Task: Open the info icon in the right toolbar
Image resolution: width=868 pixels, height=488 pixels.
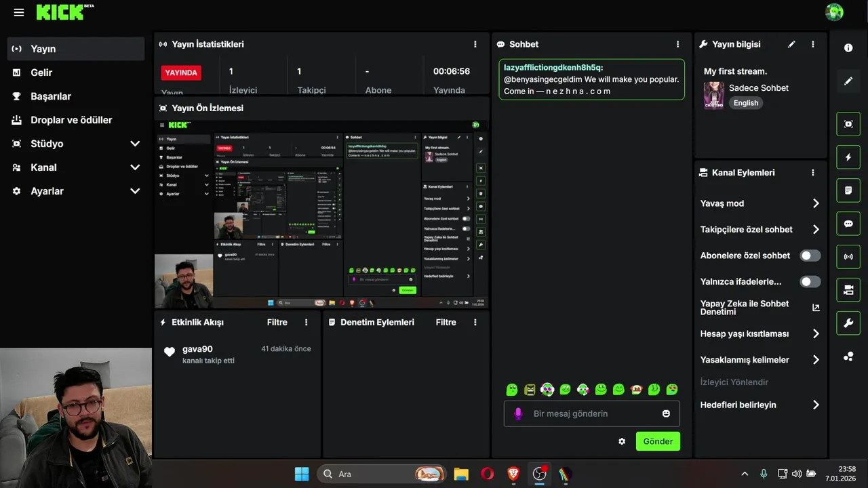Action: point(848,47)
